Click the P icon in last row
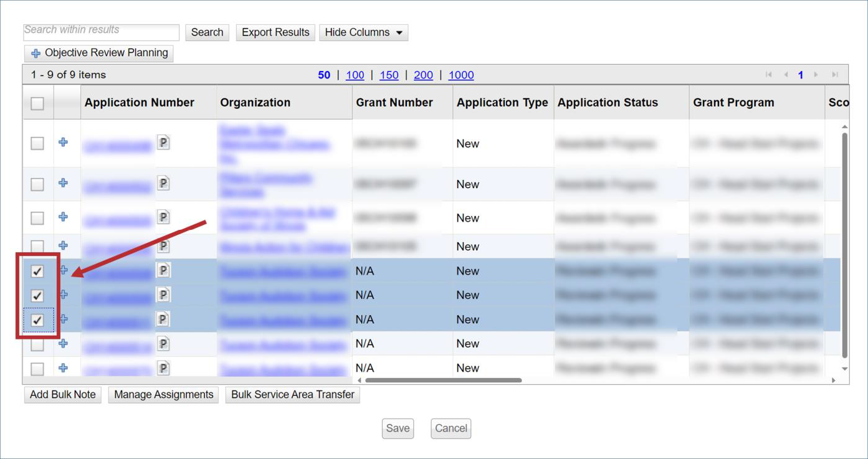This screenshot has width=868, height=459. coord(163,368)
